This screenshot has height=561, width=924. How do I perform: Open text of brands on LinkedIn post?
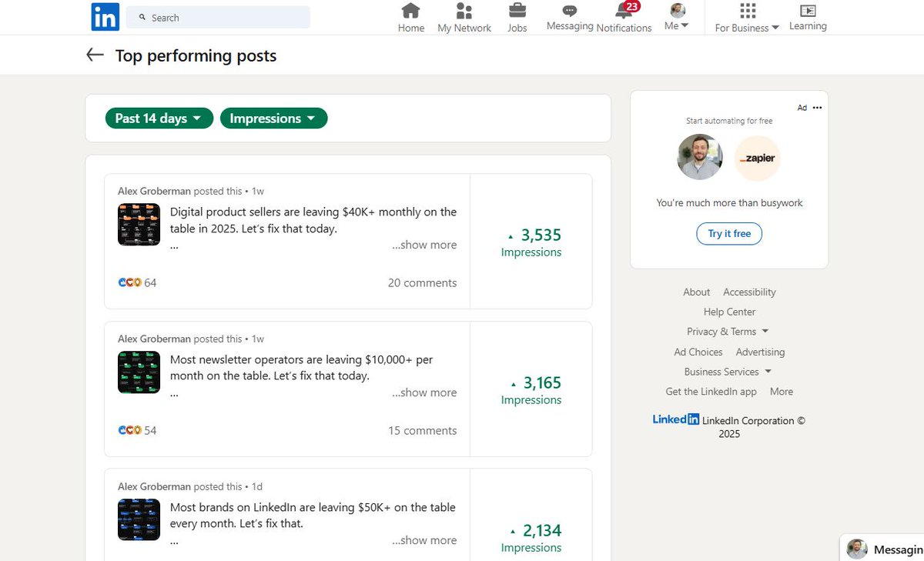coord(313,516)
